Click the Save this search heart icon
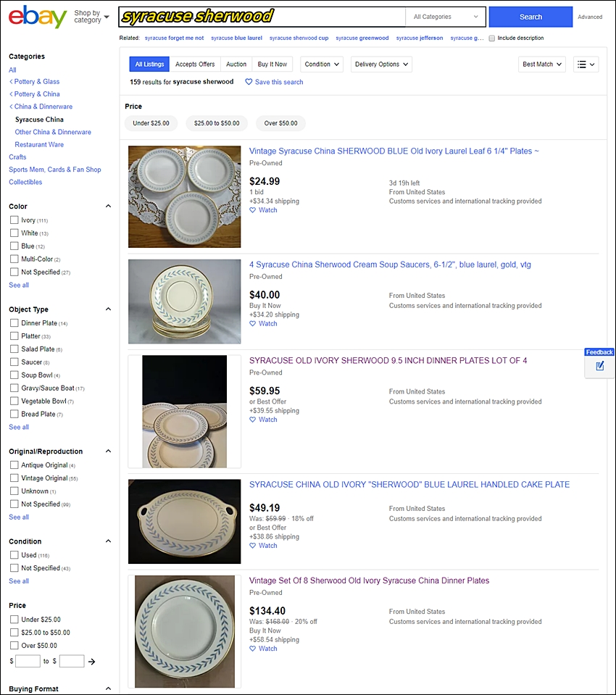 249,82
